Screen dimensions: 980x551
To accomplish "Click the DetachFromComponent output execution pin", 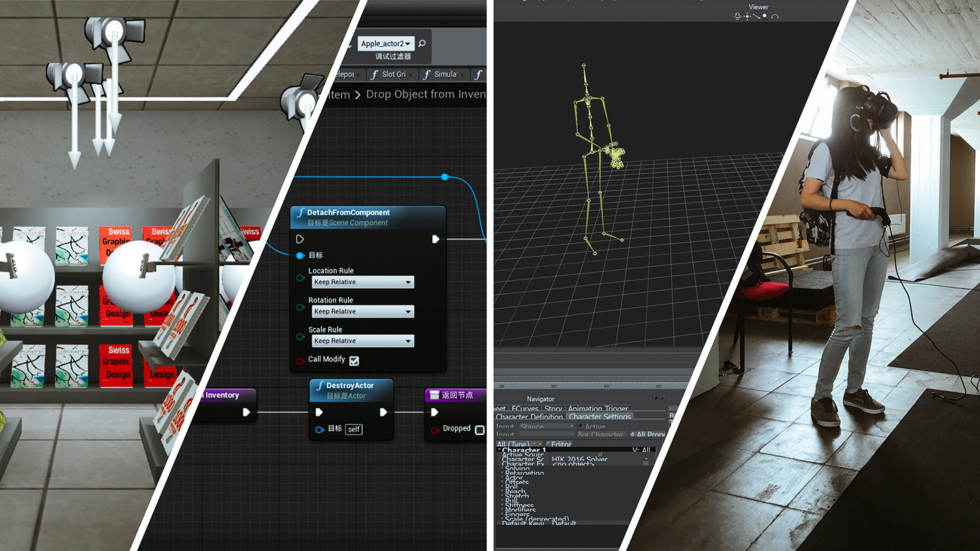I will pos(436,239).
